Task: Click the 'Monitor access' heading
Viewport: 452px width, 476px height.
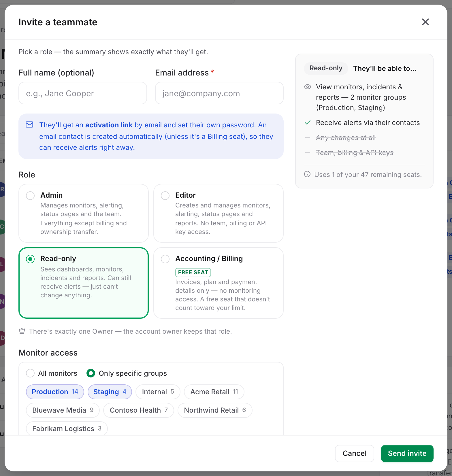Action: coord(48,353)
